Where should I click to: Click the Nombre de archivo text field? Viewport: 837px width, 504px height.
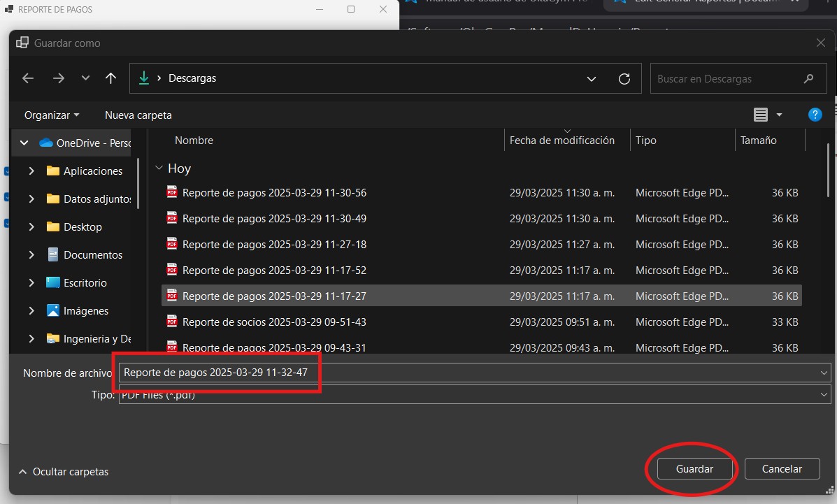coord(462,373)
